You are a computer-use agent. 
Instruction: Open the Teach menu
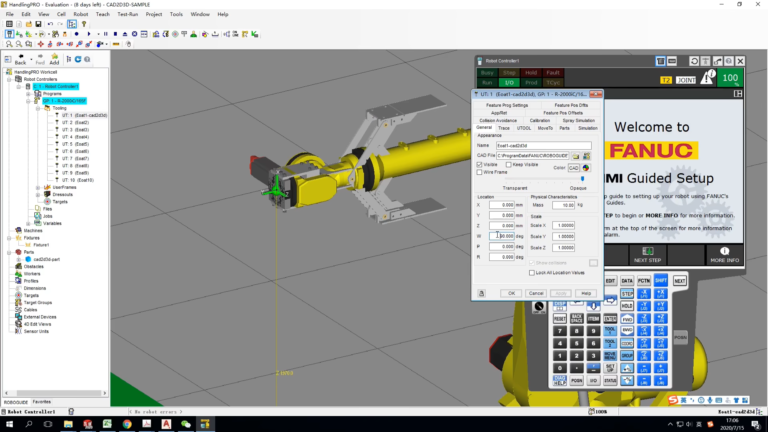pyautogui.click(x=102, y=14)
